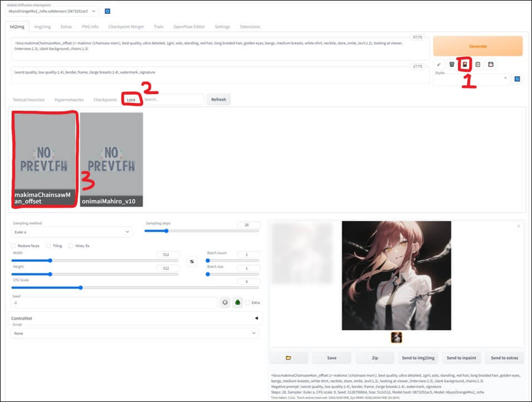The width and height of the screenshot is (532, 402).
Task: Open the Script dropdown set to None
Action: tap(134, 333)
